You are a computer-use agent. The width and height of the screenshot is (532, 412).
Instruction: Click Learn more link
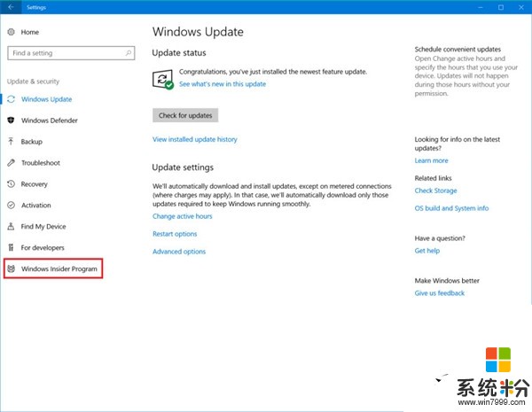[x=431, y=160]
